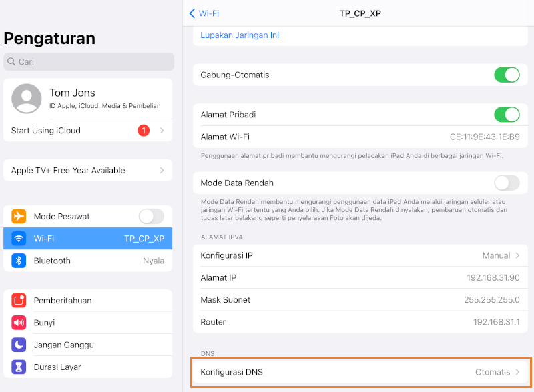Disable the Gabung-Otomatis switch
The width and height of the screenshot is (534, 392).
507,75
